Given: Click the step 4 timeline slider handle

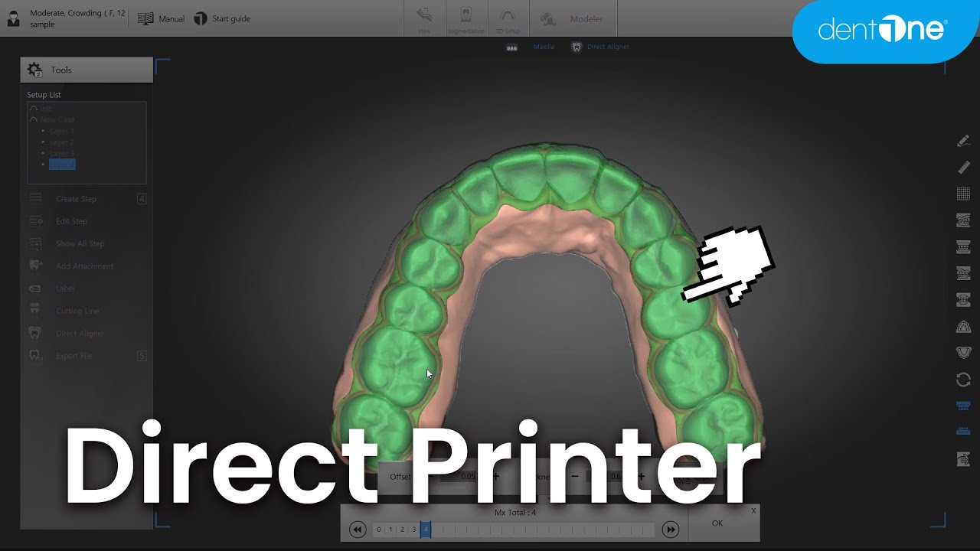Looking at the screenshot, I should coord(426,530).
